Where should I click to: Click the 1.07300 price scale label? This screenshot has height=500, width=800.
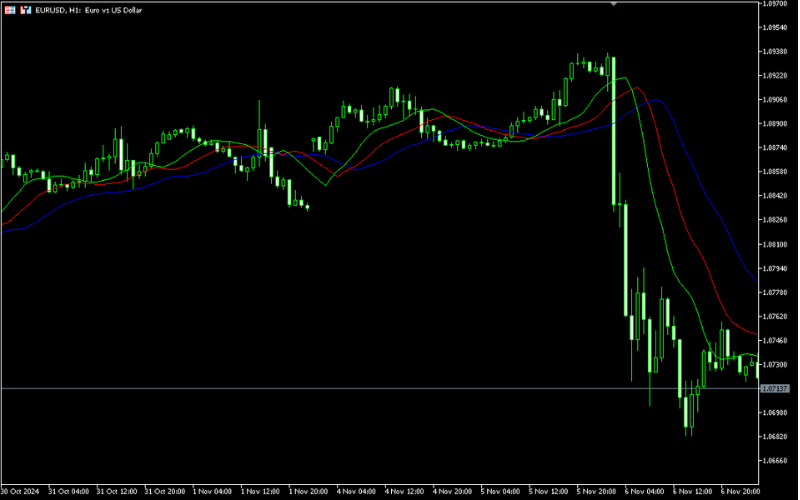point(774,364)
